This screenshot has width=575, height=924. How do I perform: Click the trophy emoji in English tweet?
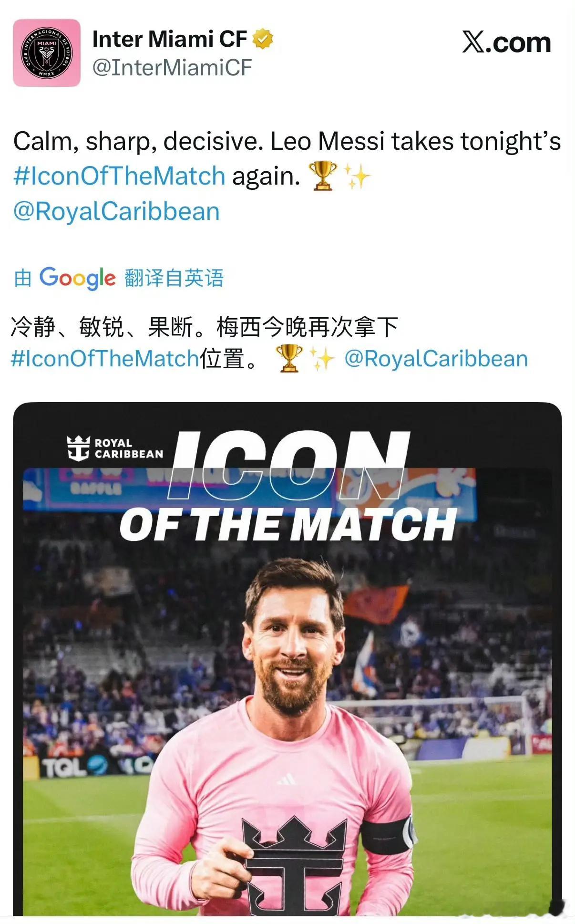click(323, 176)
